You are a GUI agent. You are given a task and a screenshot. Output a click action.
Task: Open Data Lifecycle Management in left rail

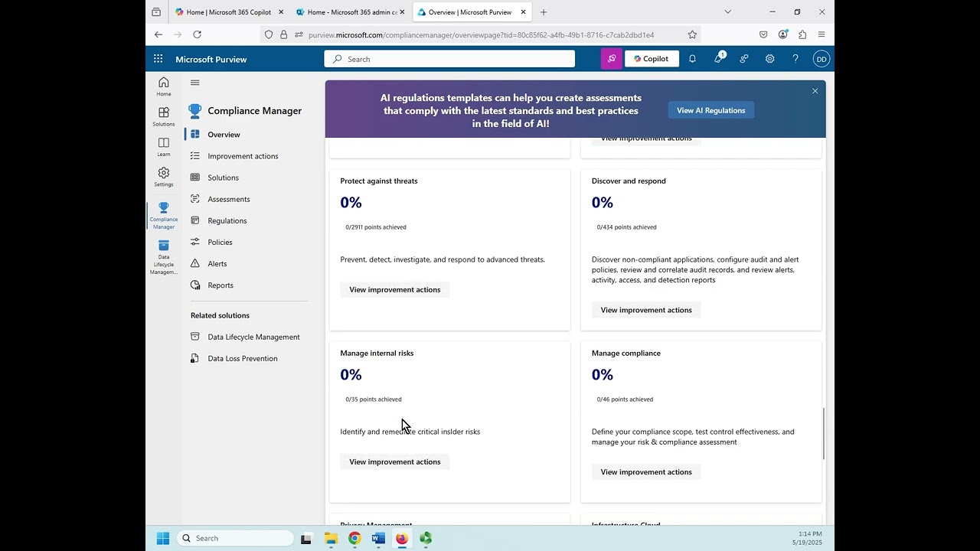164,257
